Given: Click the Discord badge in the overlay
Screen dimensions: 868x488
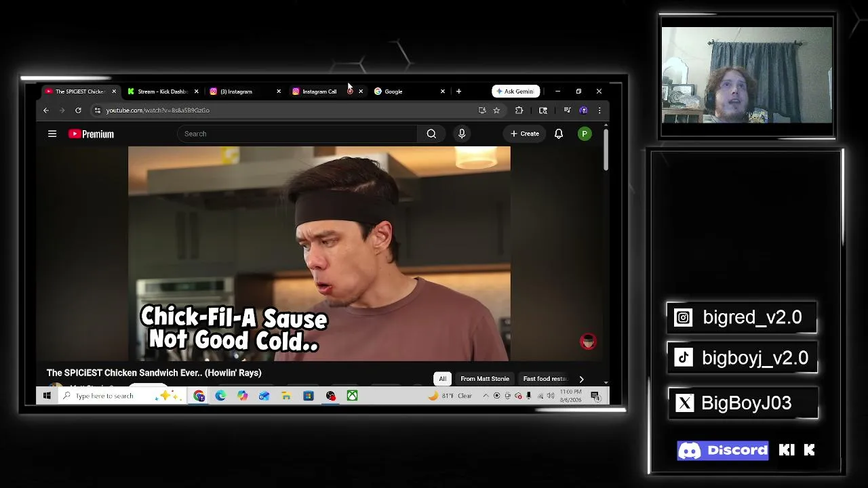Looking at the screenshot, I should 723,450.
